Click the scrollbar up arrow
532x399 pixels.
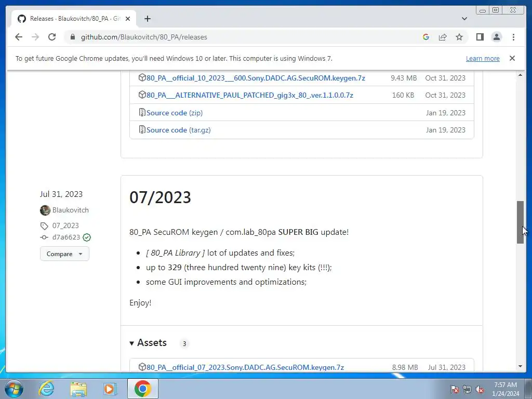coord(520,75)
